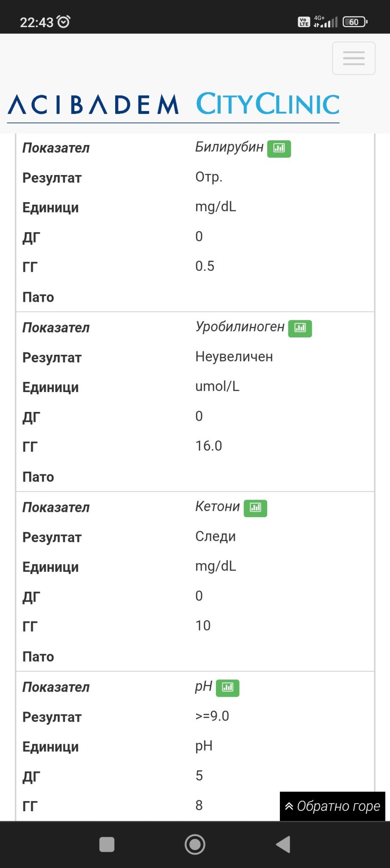The image size is (390, 868).
Task: Open the chart icon beside pH
Action: [227, 687]
